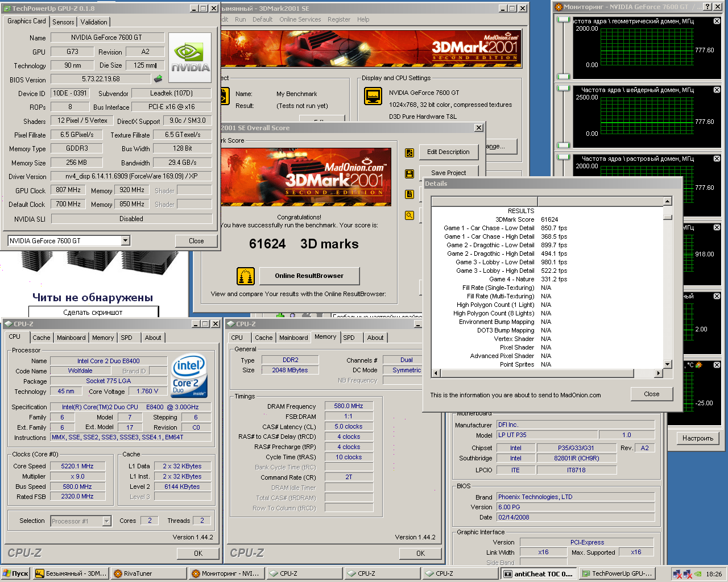Click the Intel Core 2 Duo logo

pos(189,376)
